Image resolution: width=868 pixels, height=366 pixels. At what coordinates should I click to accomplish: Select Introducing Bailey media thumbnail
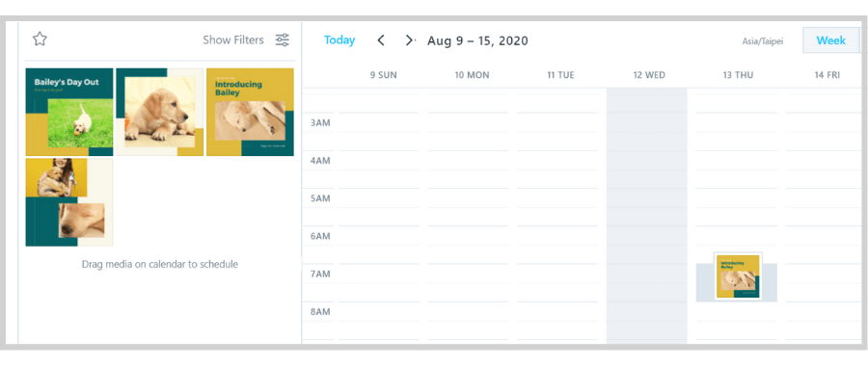pos(250,113)
